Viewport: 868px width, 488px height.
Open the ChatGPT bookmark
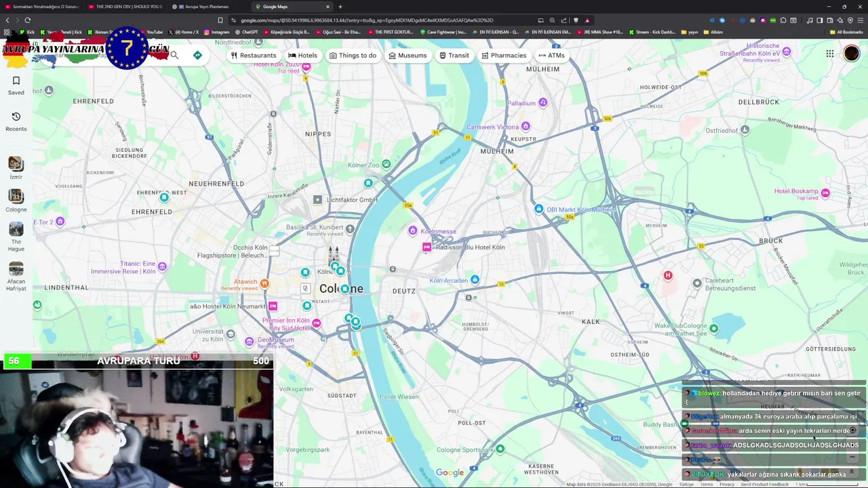coord(246,32)
